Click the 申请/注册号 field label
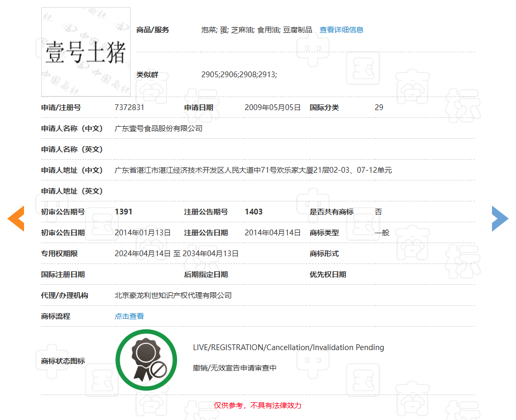516x420 pixels. (61, 107)
